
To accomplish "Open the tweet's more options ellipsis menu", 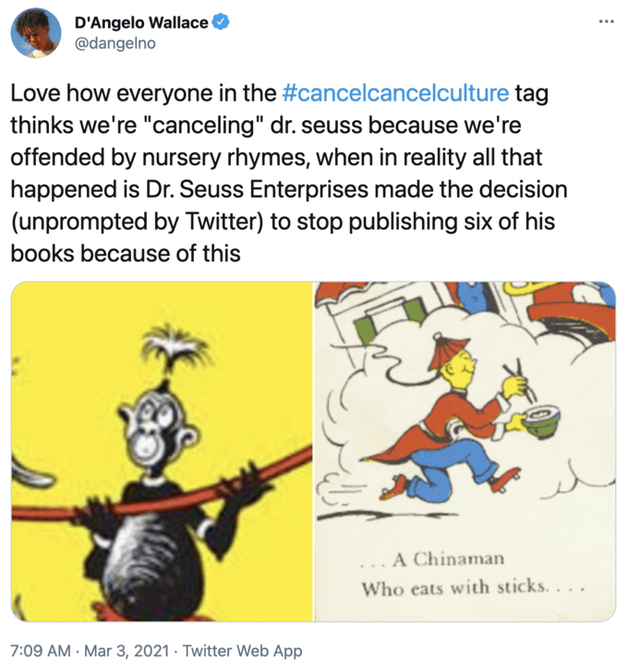I will click(605, 21).
